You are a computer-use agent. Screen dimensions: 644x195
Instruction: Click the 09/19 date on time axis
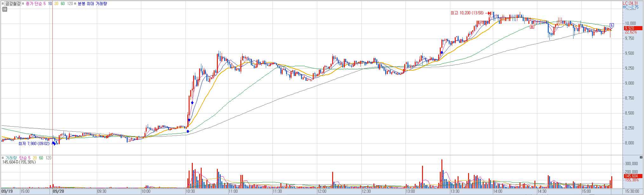tap(7, 192)
